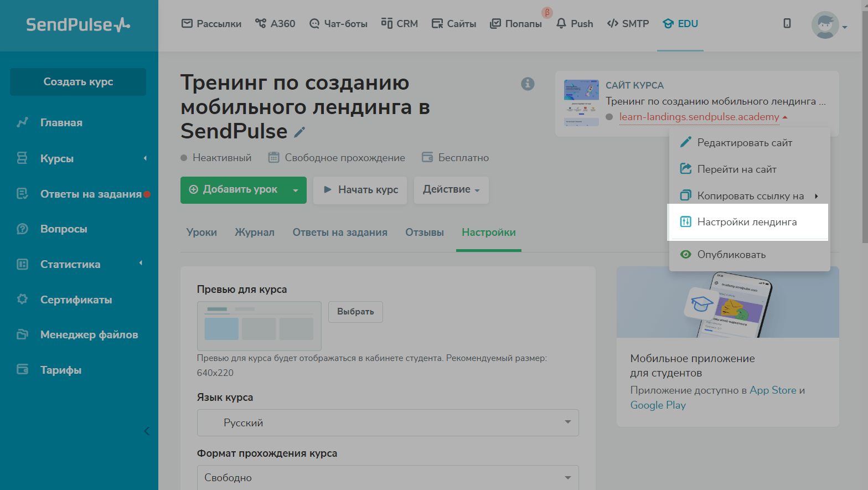Screen dimensions: 868x490
Task: Click page vertical scrollbar
Action: pyautogui.click(x=865, y=127)
